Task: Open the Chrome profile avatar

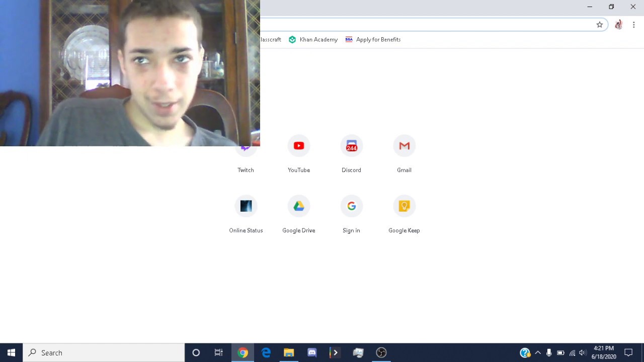Action: 618,25
